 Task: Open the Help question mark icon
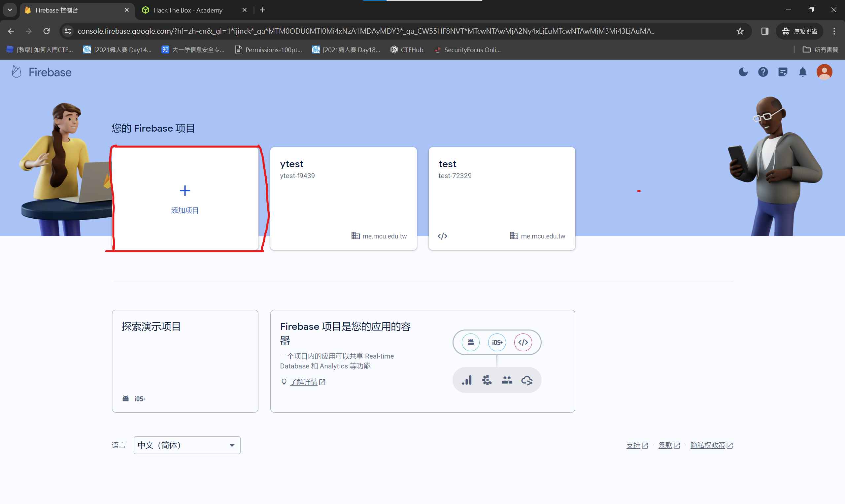763,72
